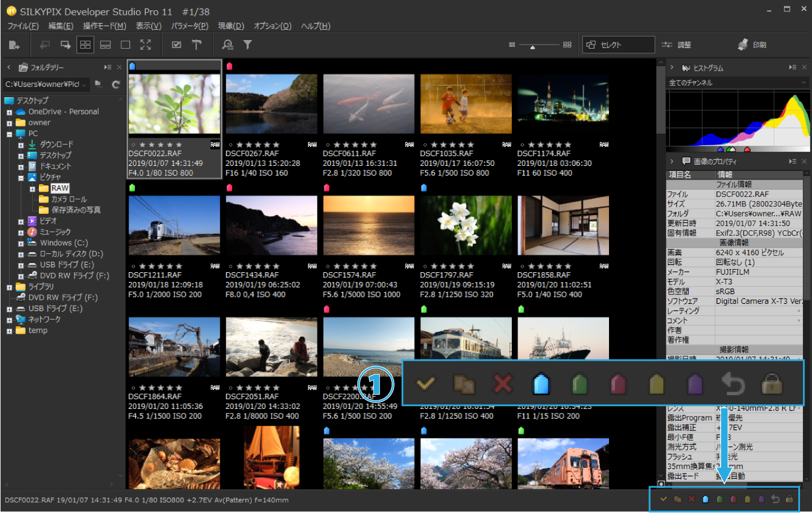Open the folder tree panel options menu
The width and height of the screenshot is (812, 513).
point(108,67)
